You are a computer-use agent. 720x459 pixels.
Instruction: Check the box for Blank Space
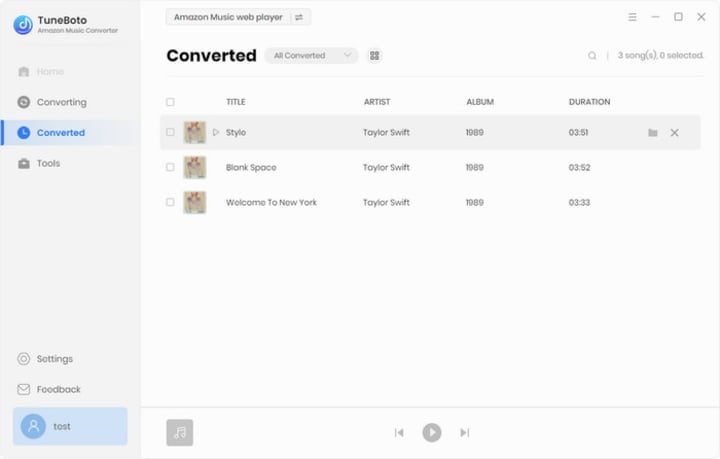point(170,167)
